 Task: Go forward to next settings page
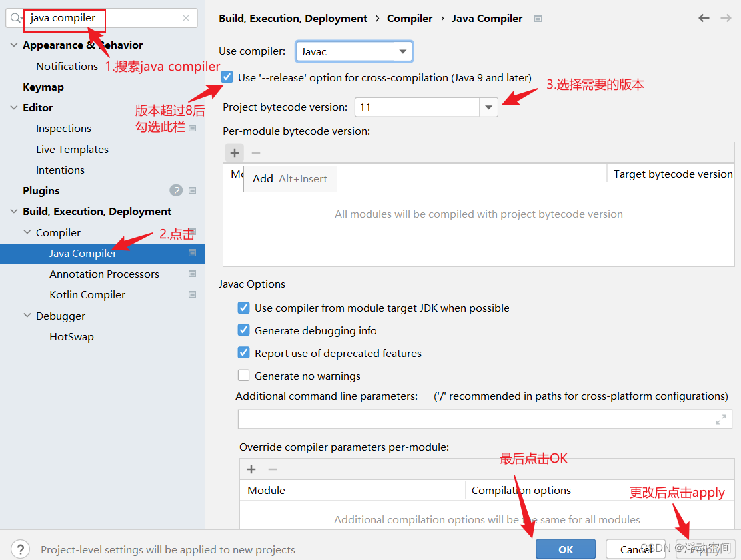tap(726, 18)
